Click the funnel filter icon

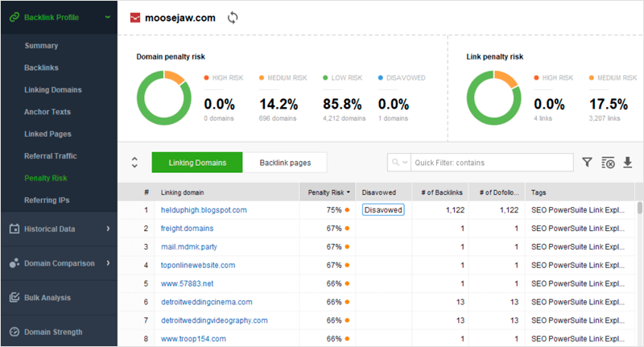click(588, 163)
